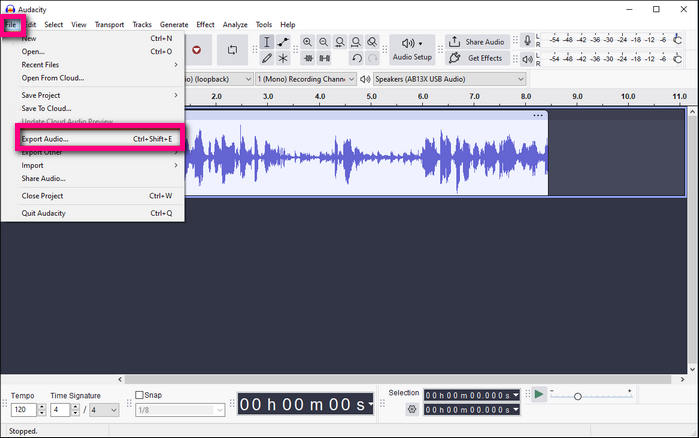Choose Open From Cloud...
This screenshot has width=699, height=438.
[x=99, y=78]
